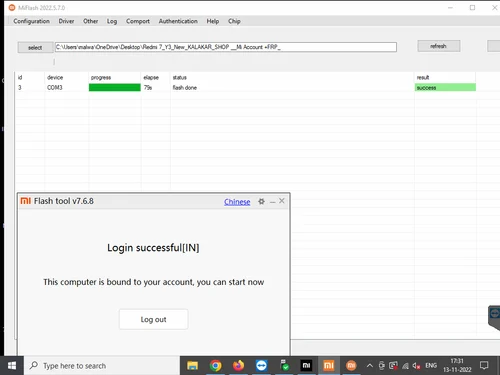Viewport: 500px width, 375px height.
Task: Click the result column header
Action: tap(423, 77)
